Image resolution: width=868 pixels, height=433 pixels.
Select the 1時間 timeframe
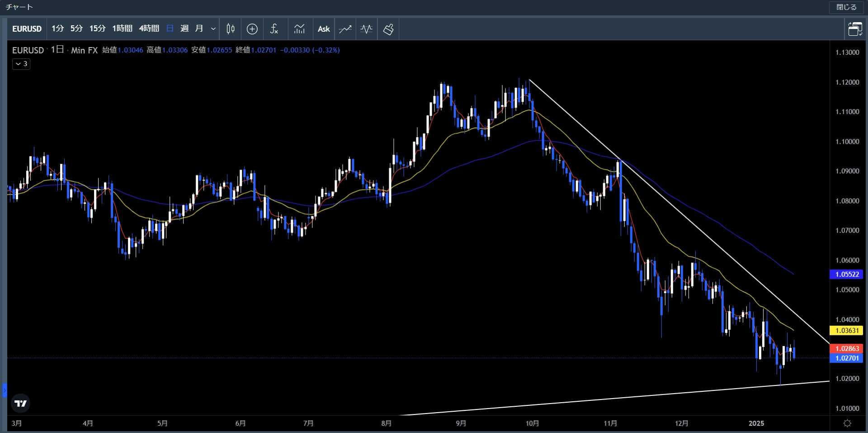(x=122, y=29)
